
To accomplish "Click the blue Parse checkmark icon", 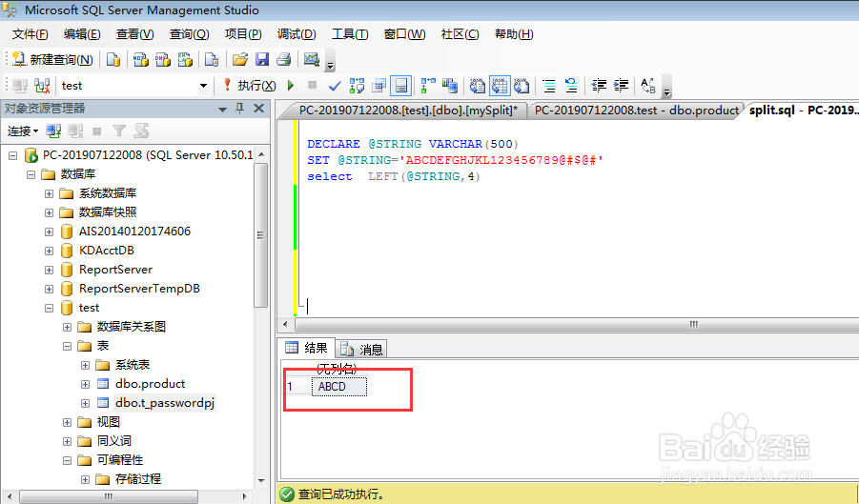I will coord(335,86).
